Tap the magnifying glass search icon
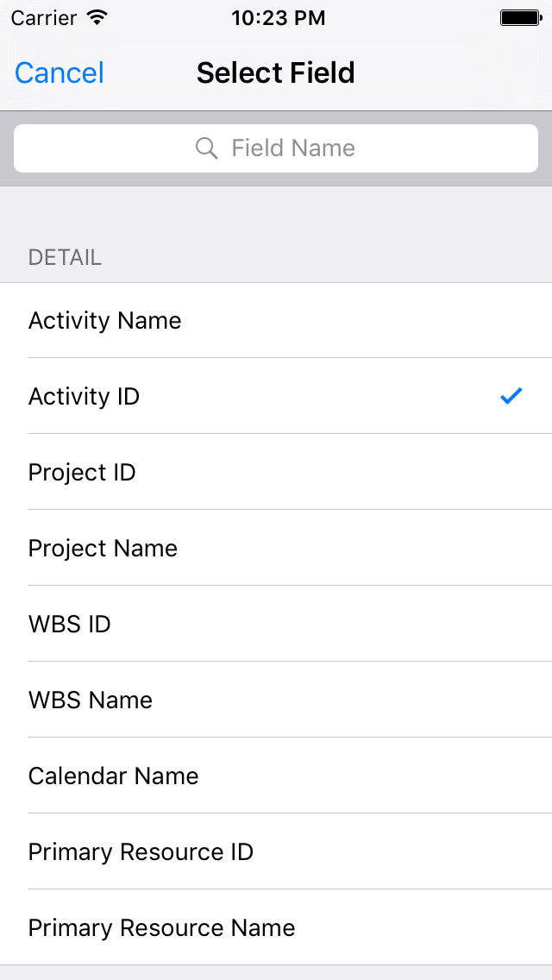The height and width of the screenshot is (980, 552). [206, 148]
